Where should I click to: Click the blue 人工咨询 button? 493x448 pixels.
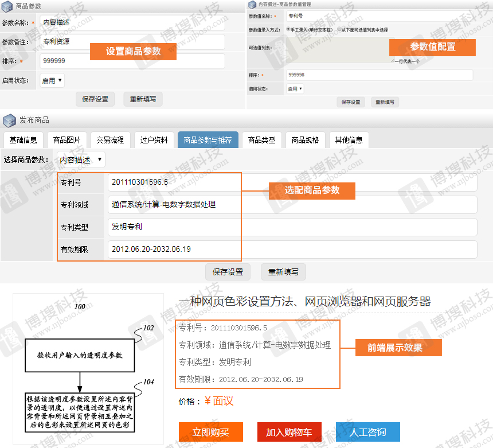click(367, 432)
